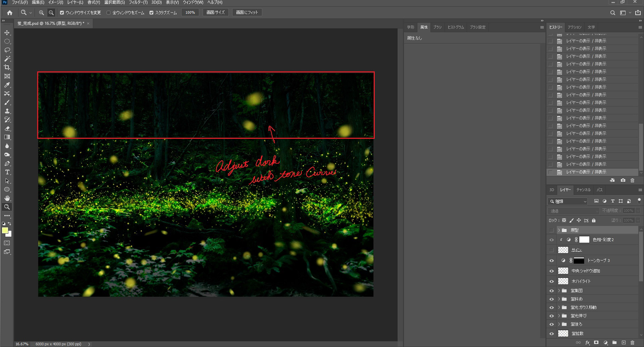Screen dimensions: 644x347
Task: Expand the 原型 layer group
Action: pos(559,230)
